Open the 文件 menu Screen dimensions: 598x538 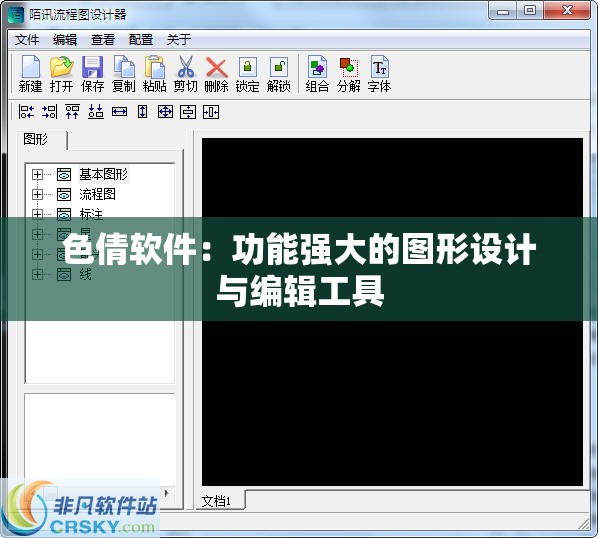(x=27, y=39)
